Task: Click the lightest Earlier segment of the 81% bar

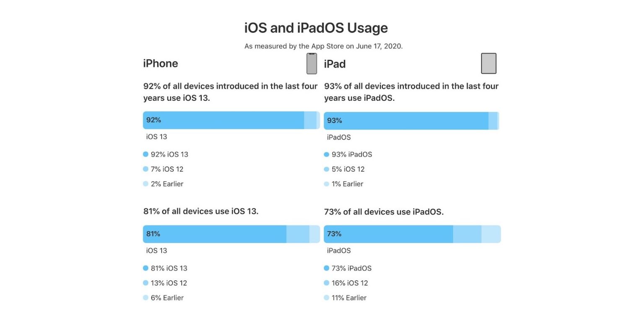Action: [x=314, y=234]
